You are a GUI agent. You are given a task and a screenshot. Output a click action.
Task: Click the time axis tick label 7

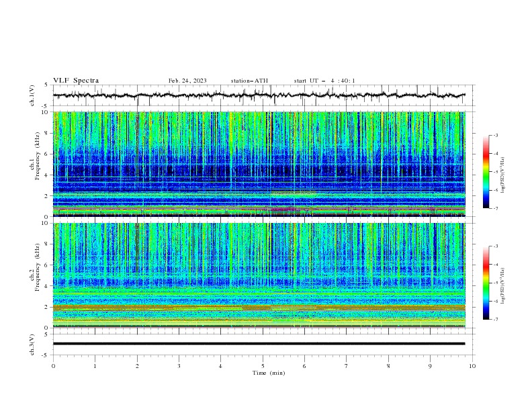(347, 366)
